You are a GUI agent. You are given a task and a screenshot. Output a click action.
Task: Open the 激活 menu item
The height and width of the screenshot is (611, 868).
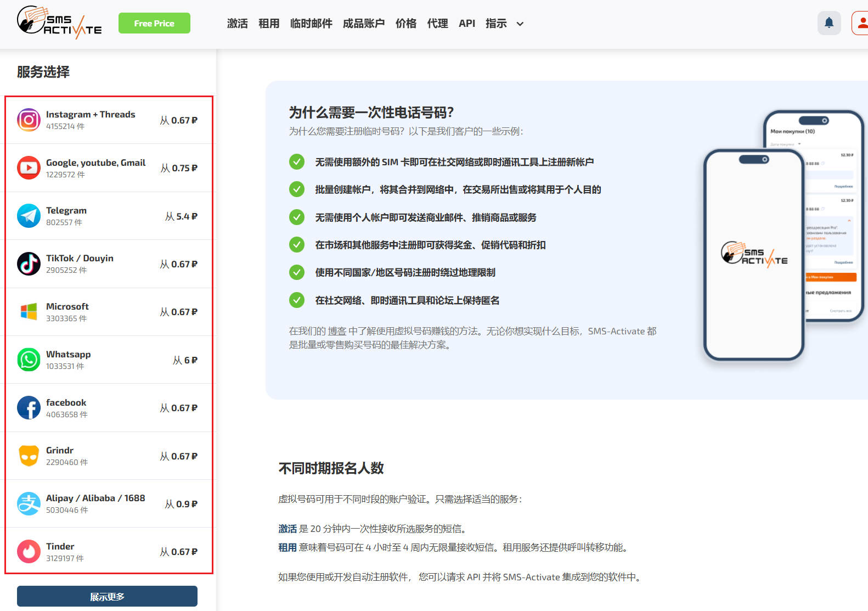point(238,24)
